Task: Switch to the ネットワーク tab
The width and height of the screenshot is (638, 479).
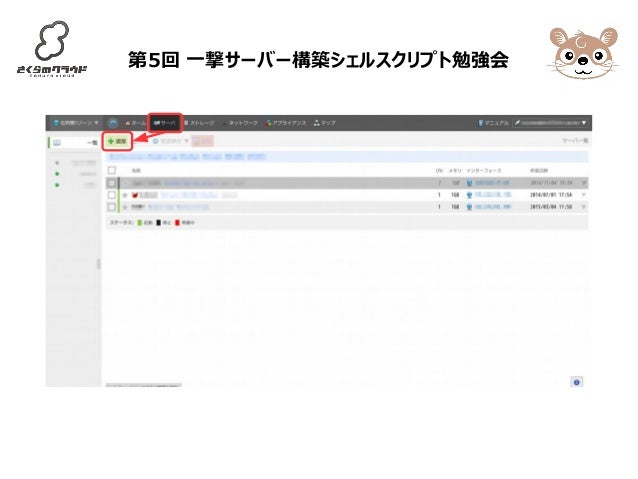Action: [240, 123]
